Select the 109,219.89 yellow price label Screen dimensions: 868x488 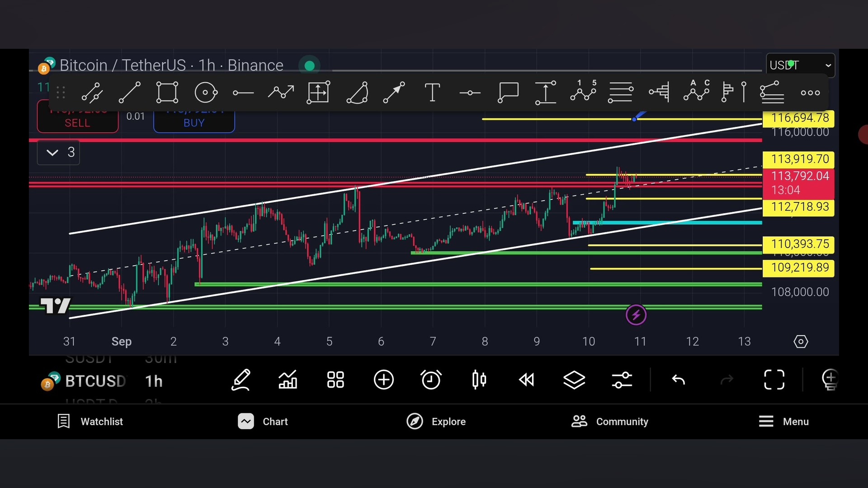798,268
